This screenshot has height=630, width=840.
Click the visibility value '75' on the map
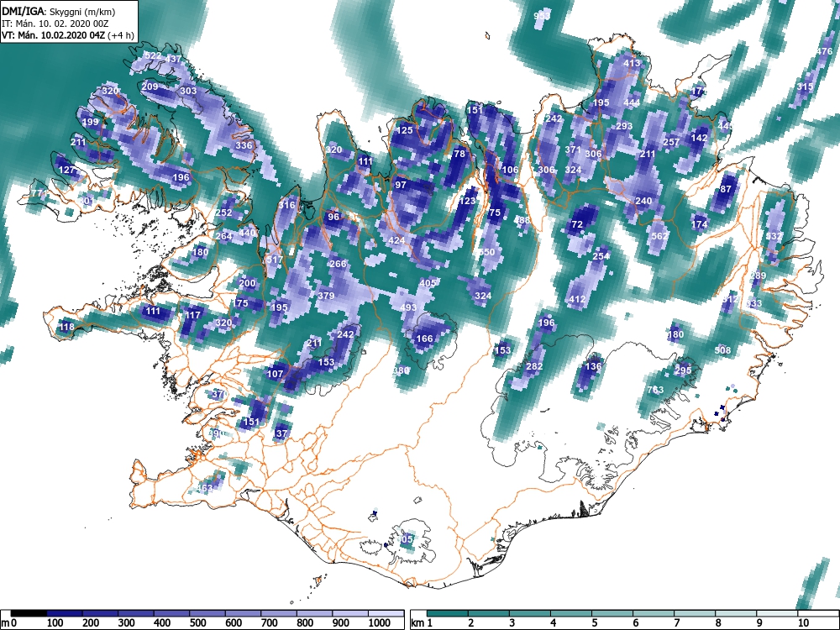(x=495, y=213)
